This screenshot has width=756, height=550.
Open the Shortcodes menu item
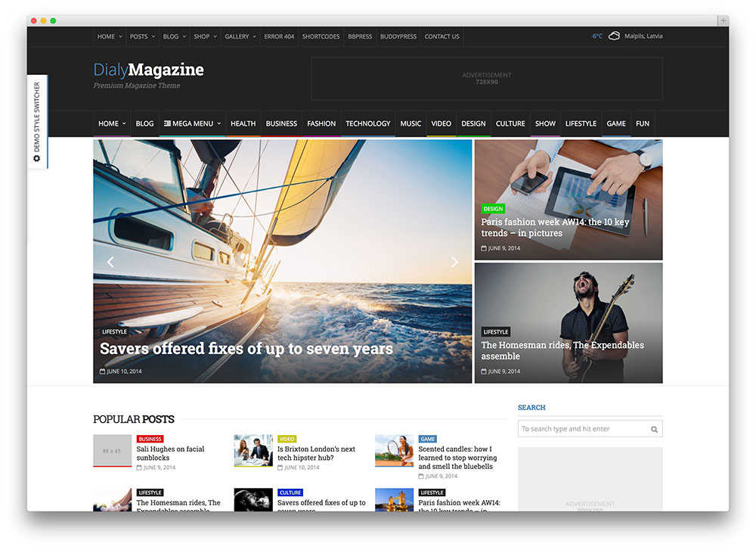[x=321, y=36]
